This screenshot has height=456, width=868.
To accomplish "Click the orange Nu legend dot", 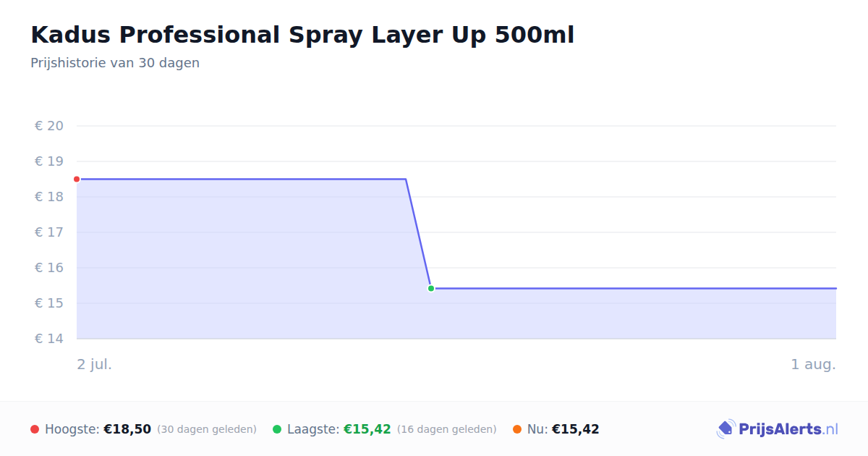I will click(517, 429).
